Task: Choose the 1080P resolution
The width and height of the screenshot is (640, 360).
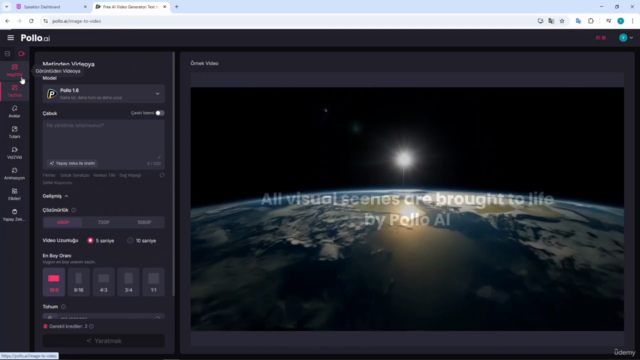Action: point(144,222)
